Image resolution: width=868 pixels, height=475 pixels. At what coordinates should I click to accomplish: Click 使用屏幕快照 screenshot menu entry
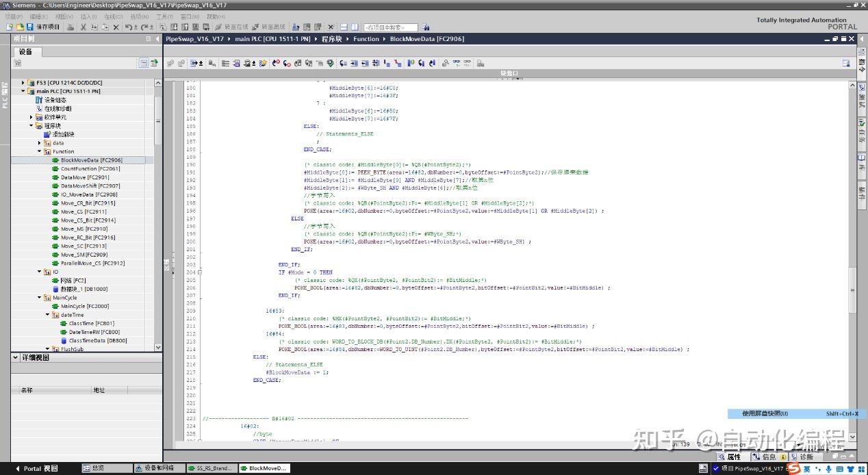(x=797, y=413)
